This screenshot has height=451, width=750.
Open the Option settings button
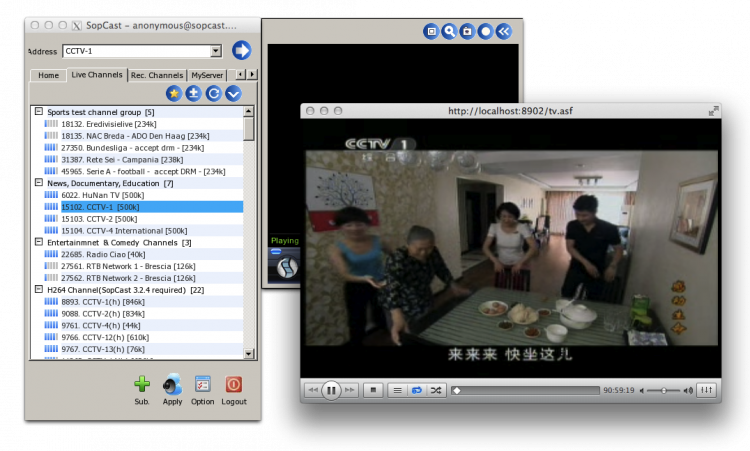coord(203,389)
